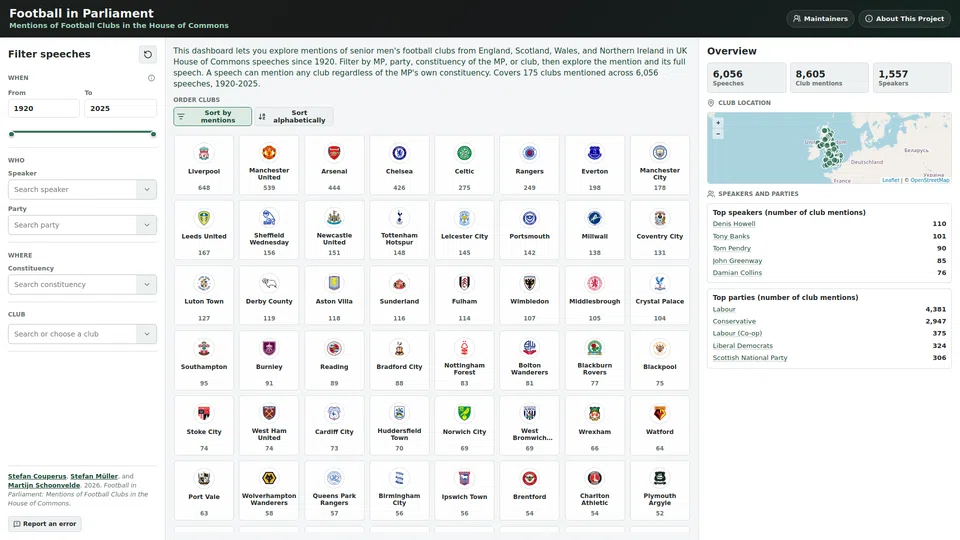Click the Coventry City crest
The width and height of the screenshot is (960, 540).
pyautogui.click(x=659, y=217)
